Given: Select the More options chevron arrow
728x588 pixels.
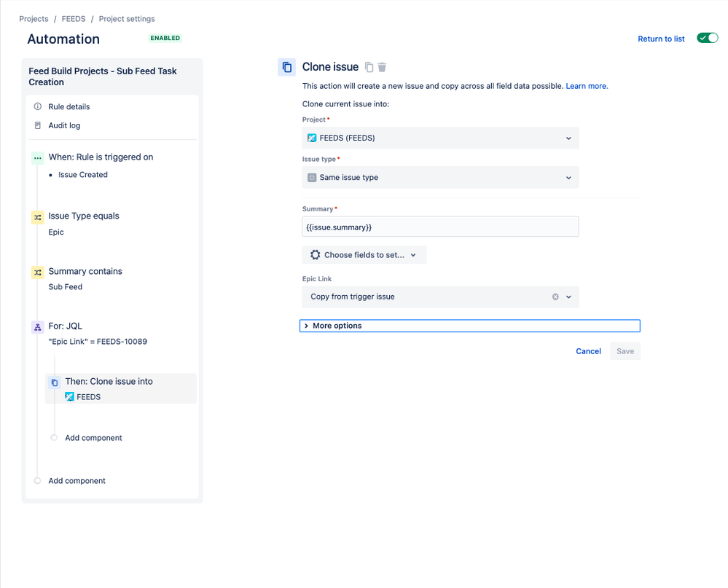Looking at the screenshot, I should [306, 326].
